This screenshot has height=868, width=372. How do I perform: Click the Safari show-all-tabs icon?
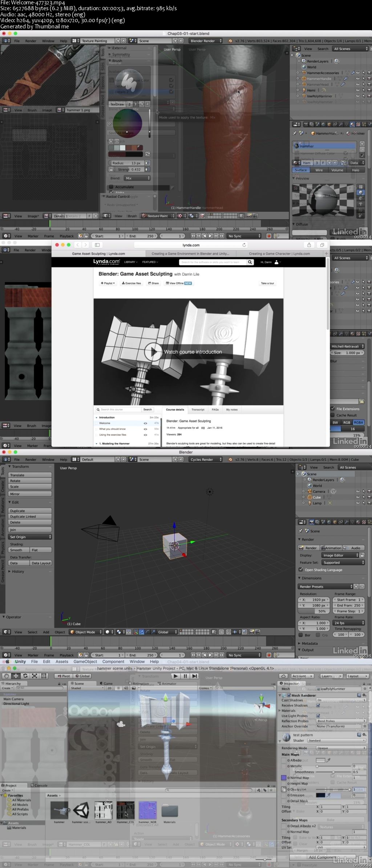pos(322,245)
